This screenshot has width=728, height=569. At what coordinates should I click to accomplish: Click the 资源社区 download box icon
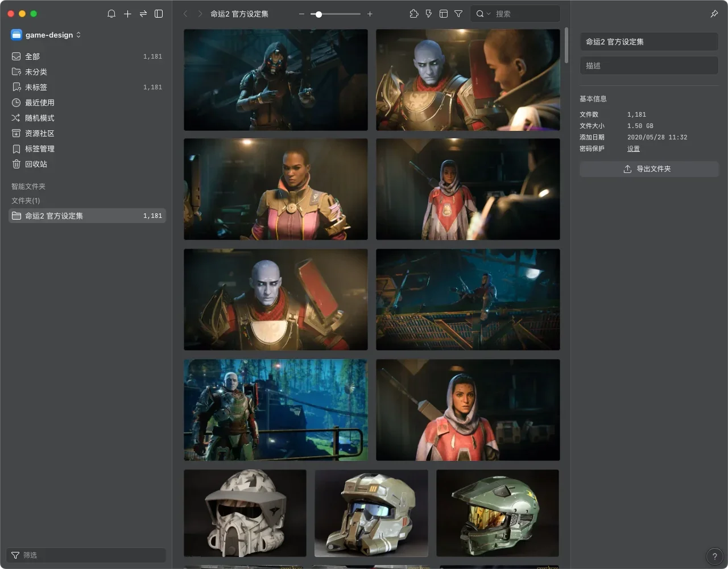pos(16,133)
